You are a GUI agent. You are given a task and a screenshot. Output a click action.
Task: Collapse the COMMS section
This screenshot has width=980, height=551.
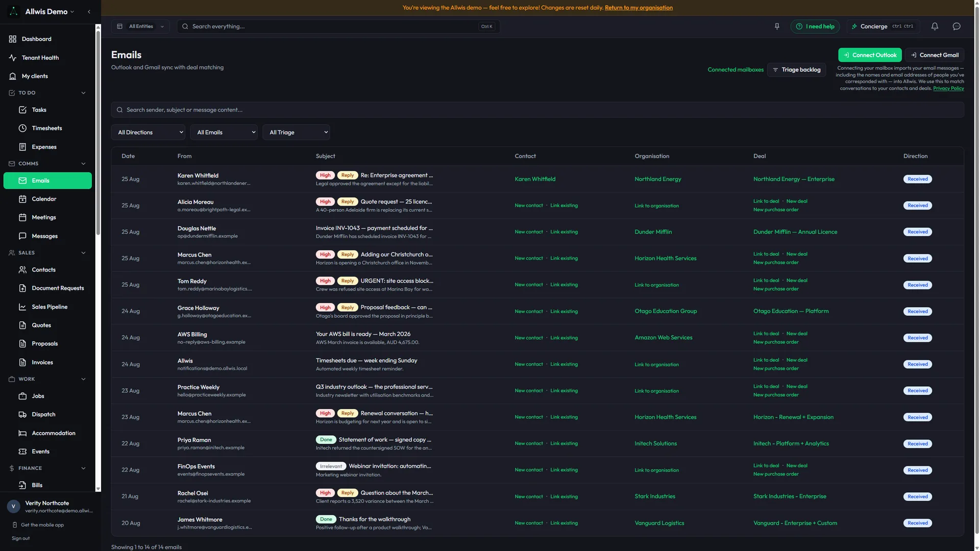pos(83,164)
